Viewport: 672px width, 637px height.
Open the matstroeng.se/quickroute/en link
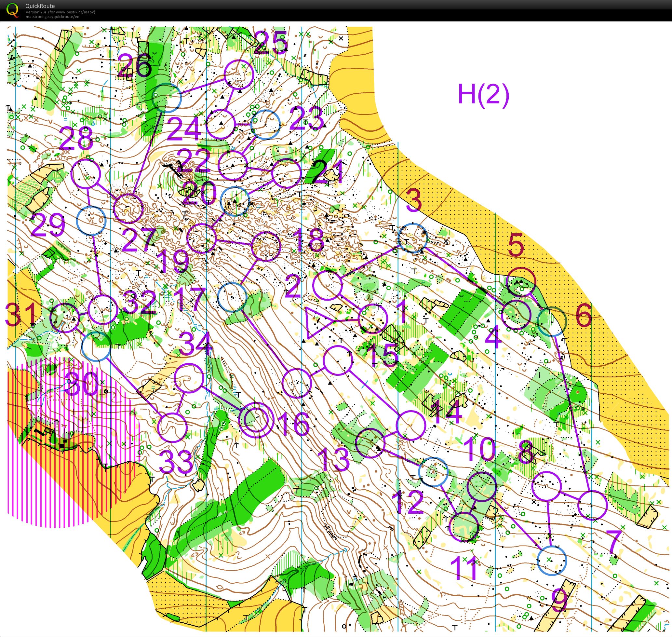pyautogui.click(x=52, y=16)
